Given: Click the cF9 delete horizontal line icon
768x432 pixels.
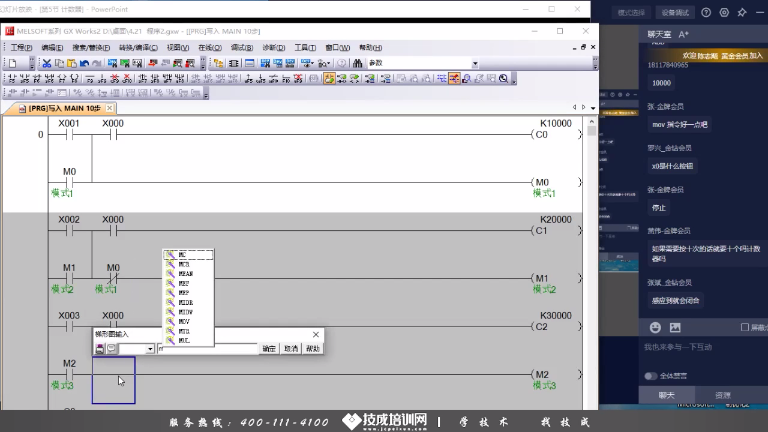Looking at the screenshot, I should [x=115, y=78].
